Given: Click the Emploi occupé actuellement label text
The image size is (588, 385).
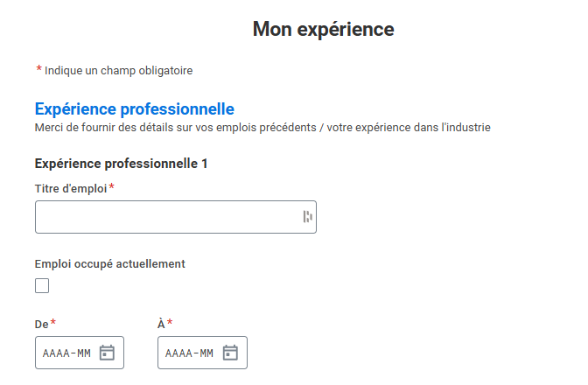Looking at the screenshot, I should [x=109, y=263].
